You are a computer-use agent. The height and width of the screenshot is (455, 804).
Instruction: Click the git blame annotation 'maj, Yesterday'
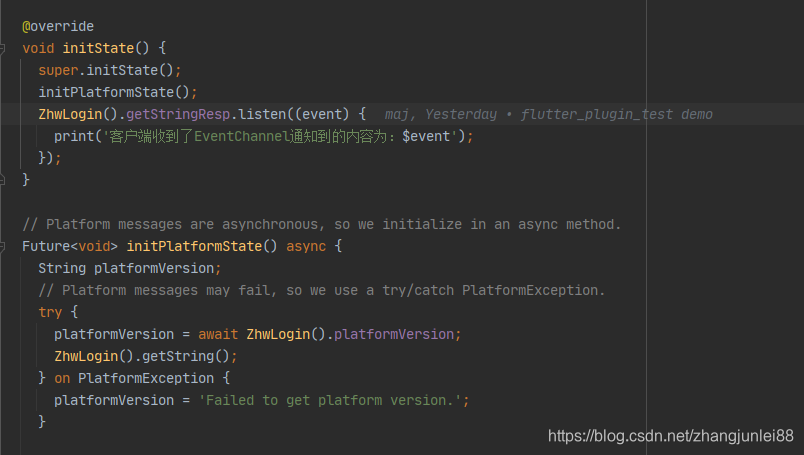pos(441,114)
